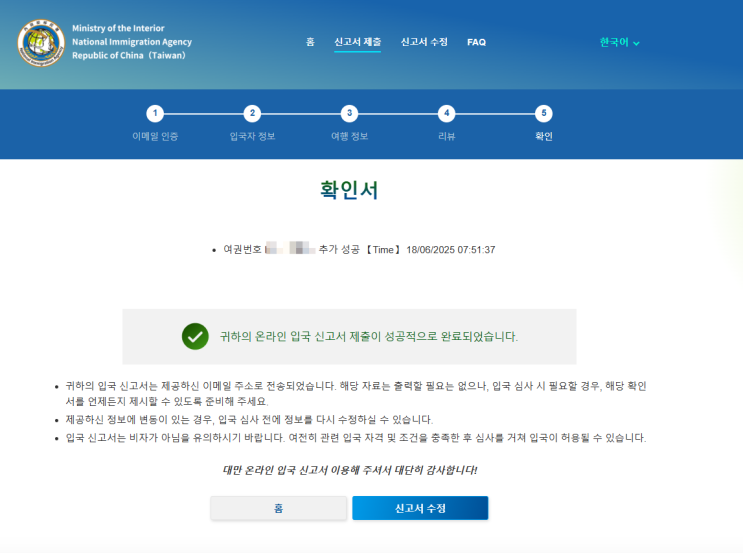Click step 2 입국자 정보 circle

pos(252,113)
